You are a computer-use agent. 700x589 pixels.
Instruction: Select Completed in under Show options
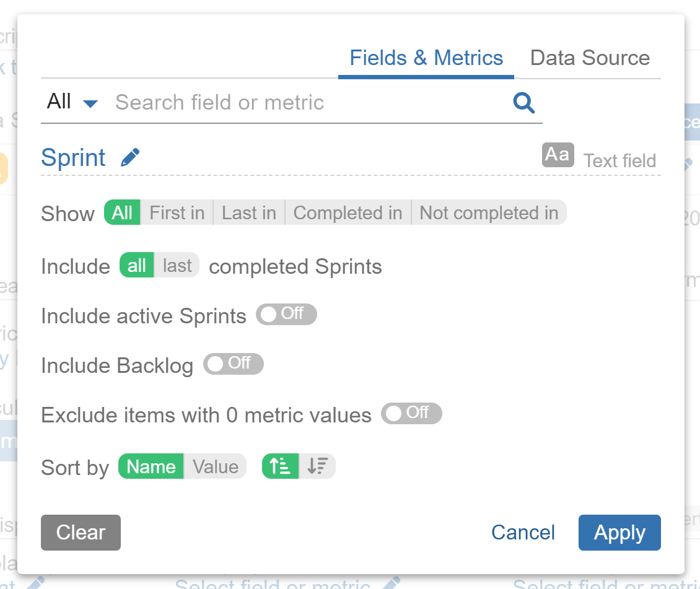(x=348, y=212)
